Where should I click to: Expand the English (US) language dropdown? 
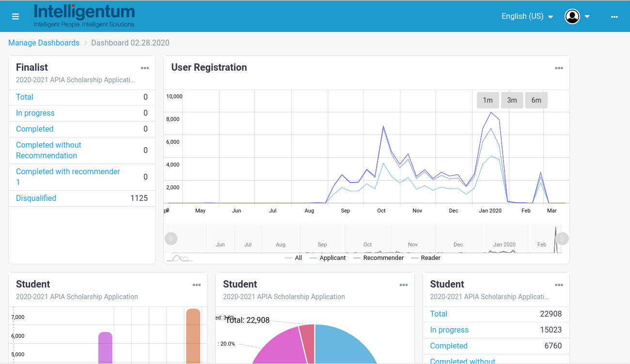pos(527,16)
